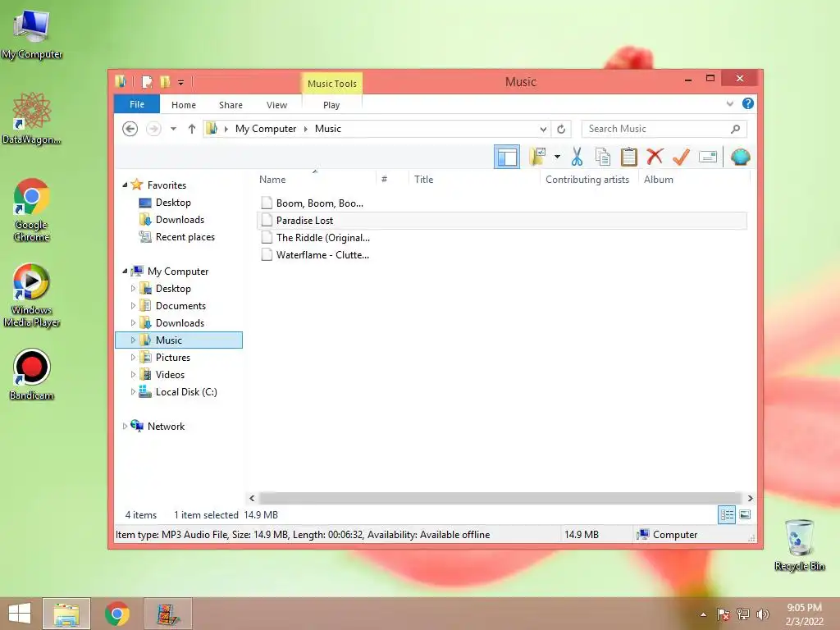
Task: Click the Paste clipboard icon
Action: [629, 157]
